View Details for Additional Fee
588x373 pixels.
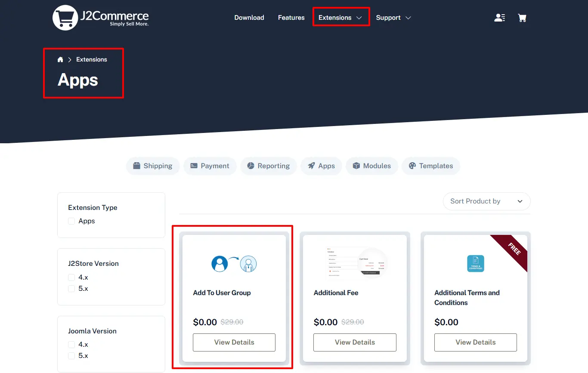click(x=355, y=342)
